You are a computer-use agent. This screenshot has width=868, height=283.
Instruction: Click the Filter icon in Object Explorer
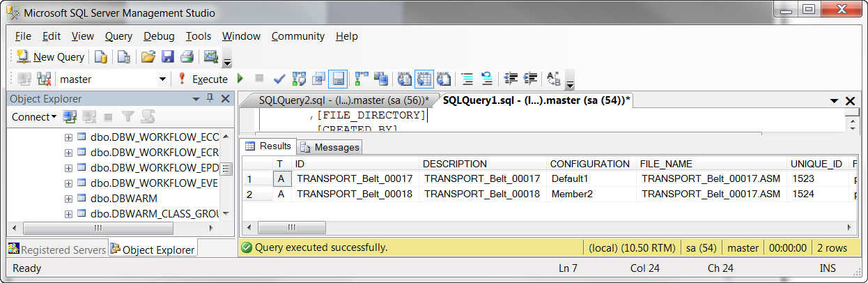[128, 117]
